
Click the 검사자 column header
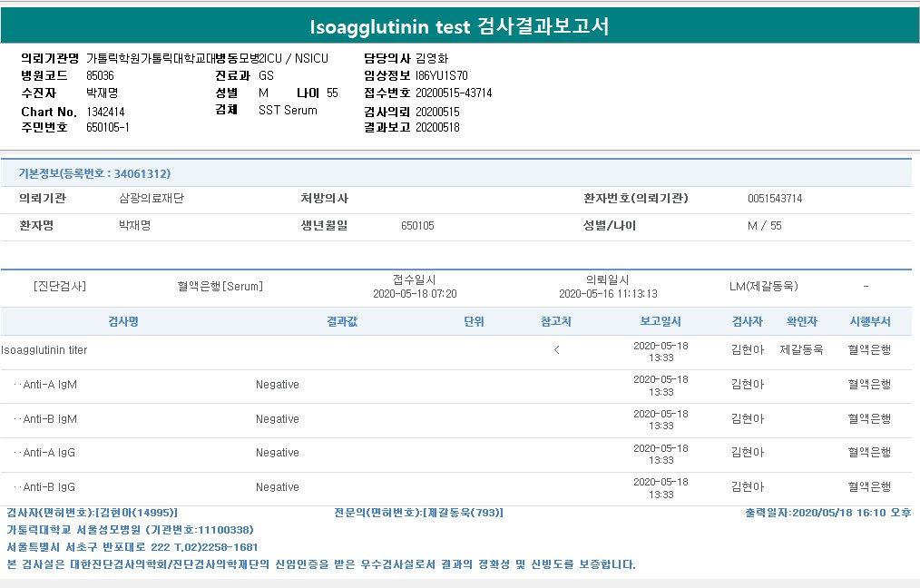(x=748, y=322)
